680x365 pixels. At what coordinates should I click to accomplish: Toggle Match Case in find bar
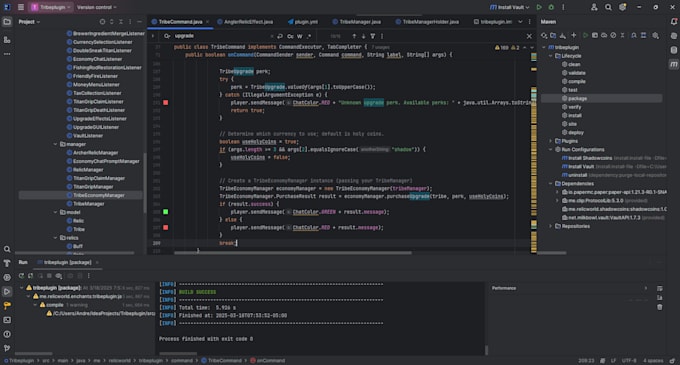(x=290, y=36)
